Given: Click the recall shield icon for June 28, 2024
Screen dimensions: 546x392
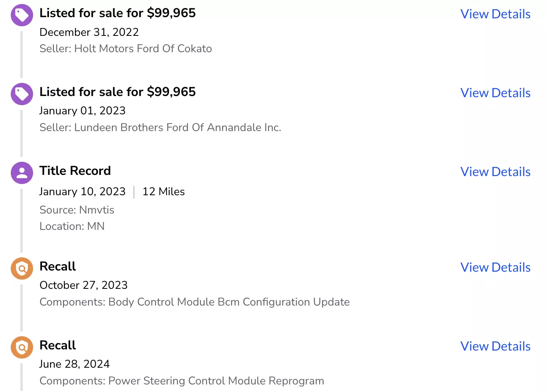Looking at the screenshot, I should pyautogui.click(x=22, y=347).
